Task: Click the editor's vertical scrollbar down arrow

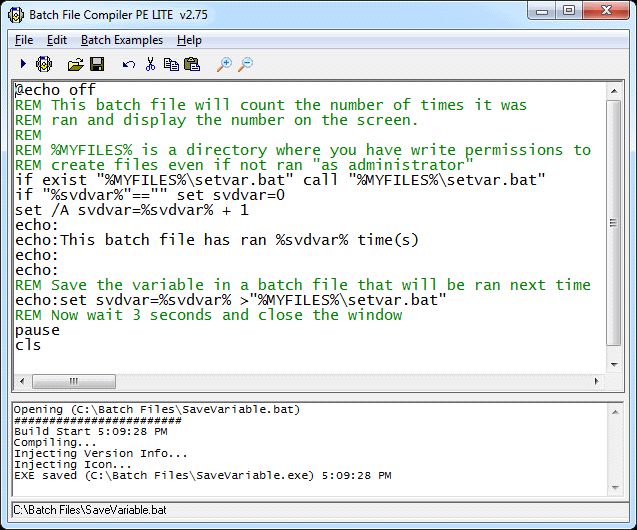Action: [x=614, y=364]
